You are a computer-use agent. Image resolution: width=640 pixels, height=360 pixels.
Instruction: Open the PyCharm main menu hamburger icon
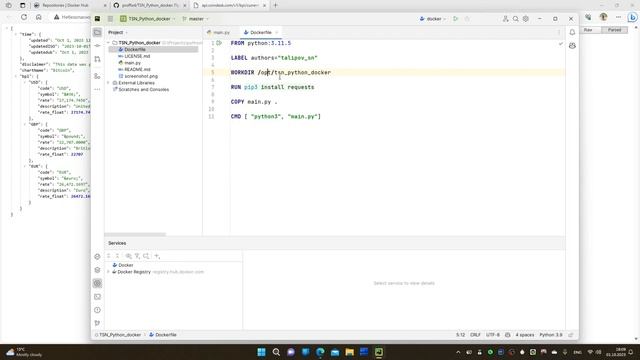point(110,19)
